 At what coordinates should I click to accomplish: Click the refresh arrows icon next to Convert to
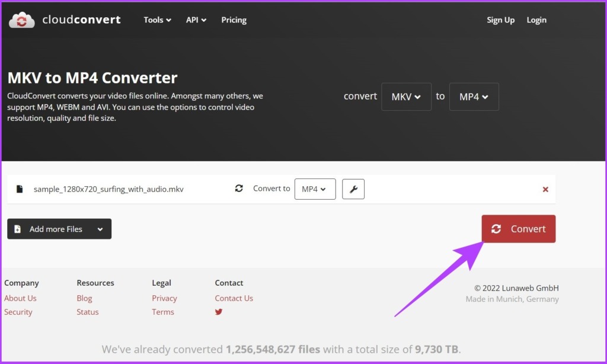tap(239, 188)
